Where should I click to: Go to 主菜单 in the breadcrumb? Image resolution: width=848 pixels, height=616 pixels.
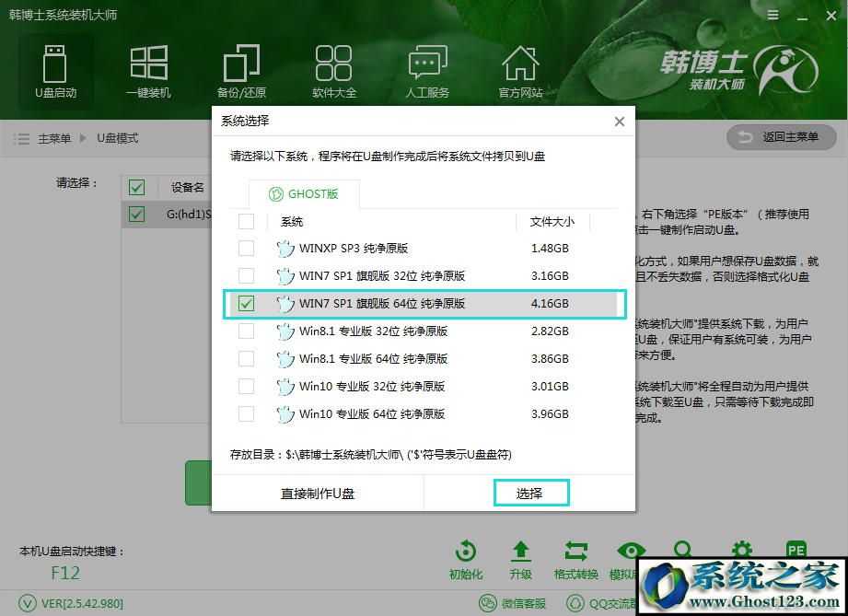coord(54,139)
